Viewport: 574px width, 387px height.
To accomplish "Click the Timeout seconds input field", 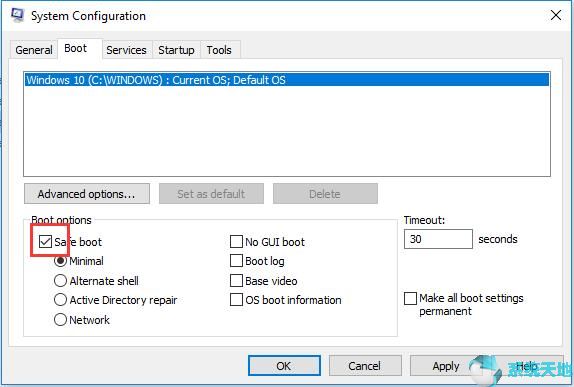I will [438, 239].
